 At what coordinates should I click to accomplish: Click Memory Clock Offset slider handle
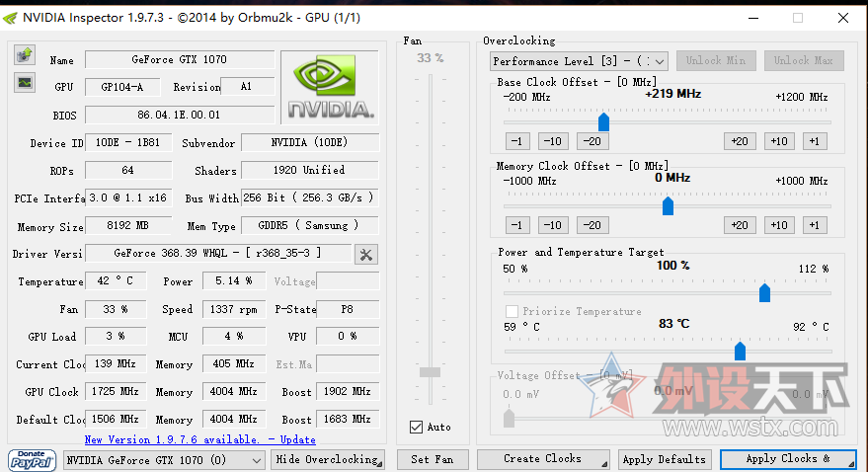[669, 205]
